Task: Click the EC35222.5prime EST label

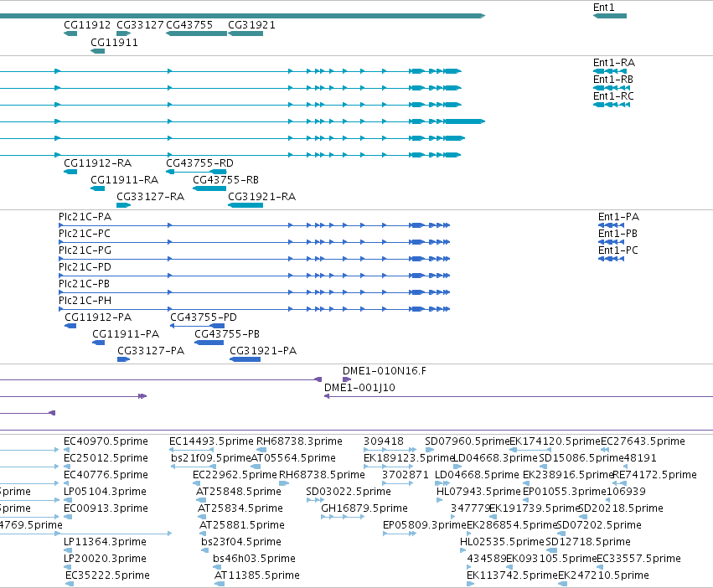Action: [x=108, y=576]
